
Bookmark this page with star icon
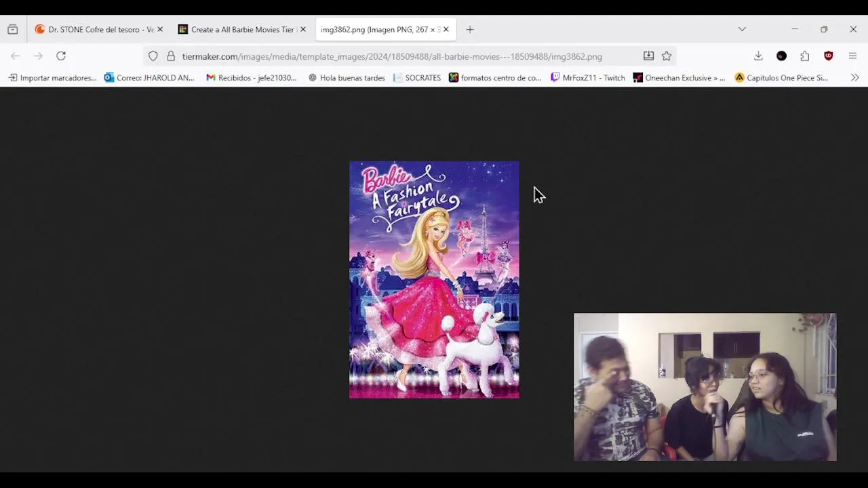(667, 56)
